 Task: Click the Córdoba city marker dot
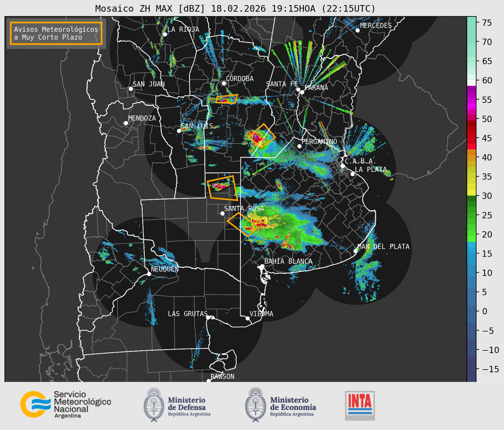point(224,83)
